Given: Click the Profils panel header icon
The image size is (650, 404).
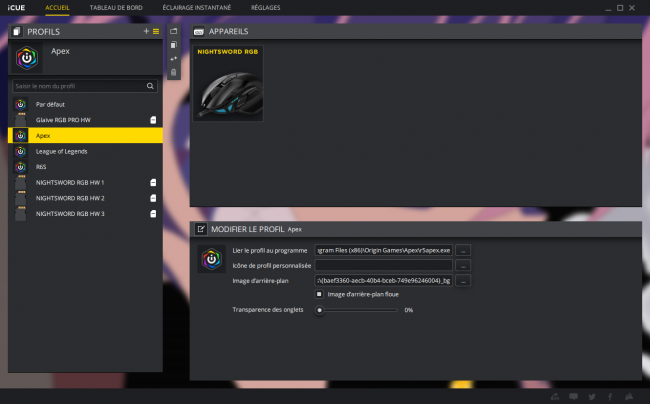Looking at the screenshot, I should 17,31.
